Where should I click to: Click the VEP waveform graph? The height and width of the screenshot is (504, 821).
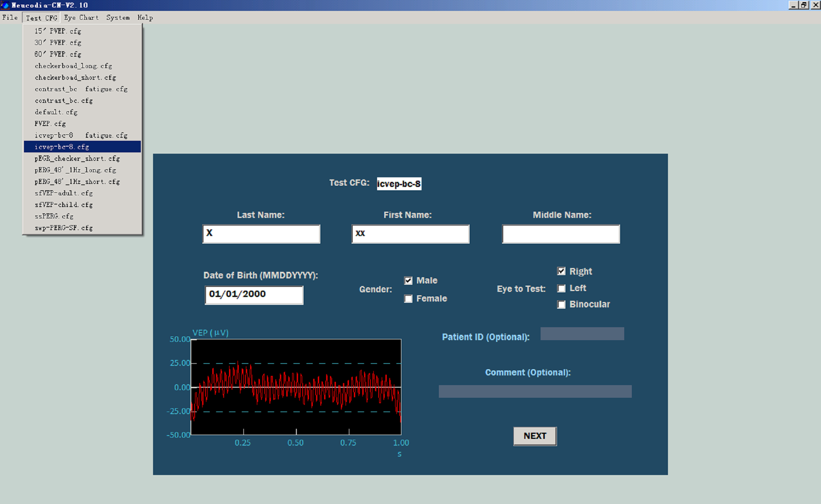click(296, 387)
